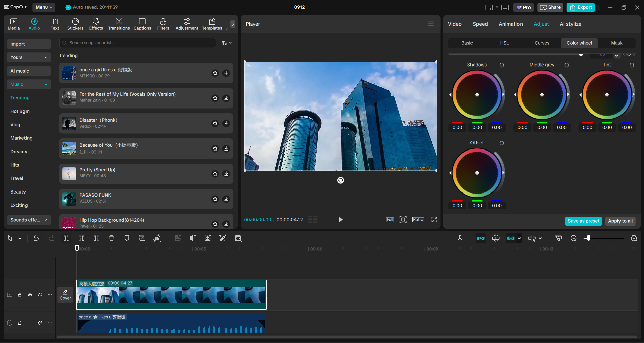Open the Effects panel
This screenshot has height=343, width=644.
coord(96,24)
